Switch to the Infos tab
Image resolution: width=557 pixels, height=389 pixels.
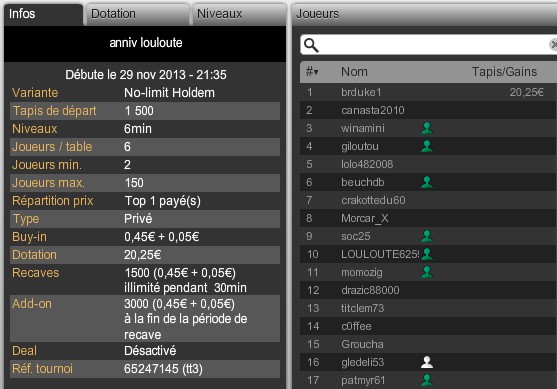point(43,14)
